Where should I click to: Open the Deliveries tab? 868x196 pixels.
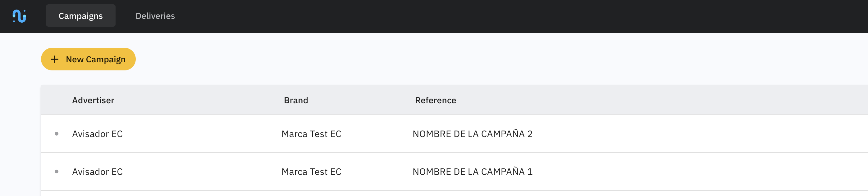coord(155,16)
